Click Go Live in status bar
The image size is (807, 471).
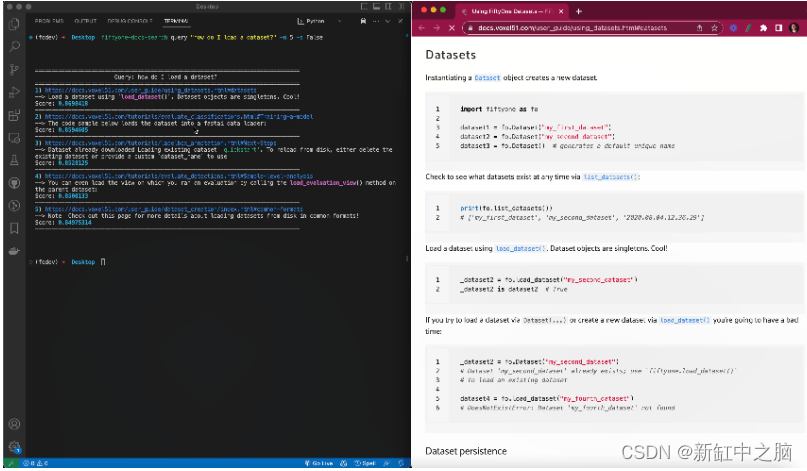[x=319, y=463]
